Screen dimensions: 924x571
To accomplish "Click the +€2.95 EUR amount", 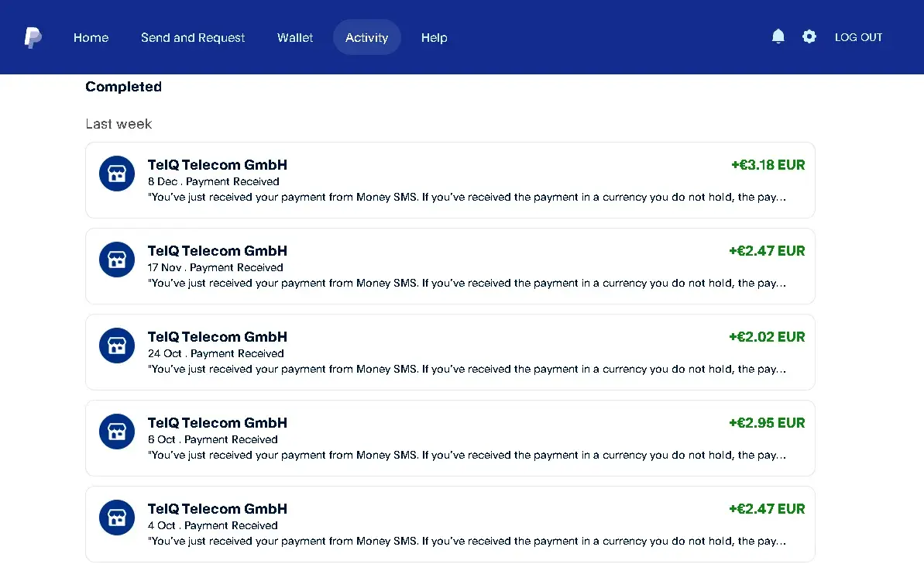I will [767, 423].
